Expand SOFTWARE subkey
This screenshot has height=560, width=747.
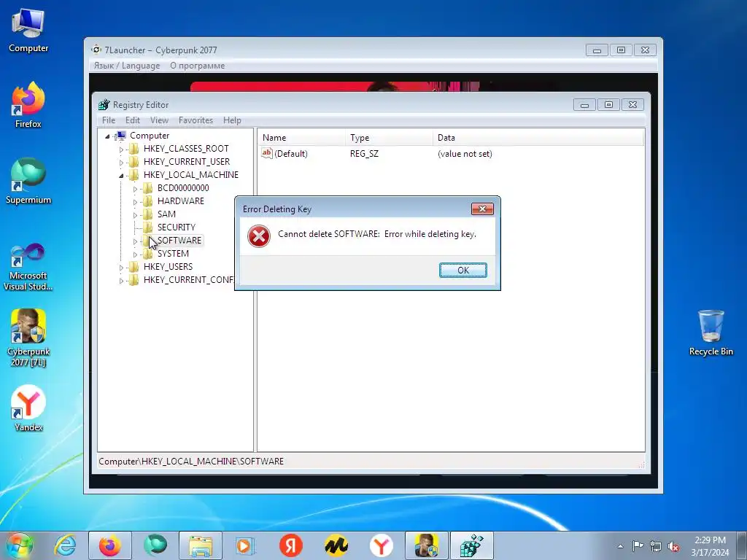coord(135,241)
